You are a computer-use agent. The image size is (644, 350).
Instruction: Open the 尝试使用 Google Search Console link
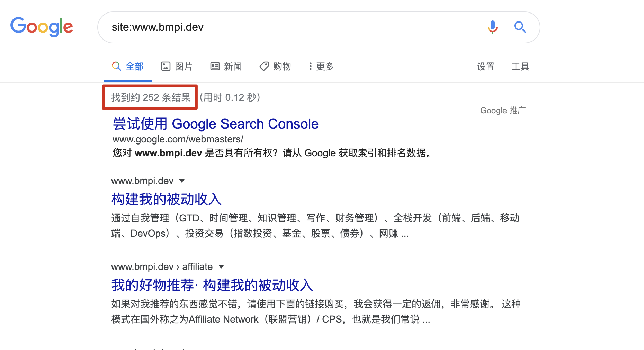(x=215, y=124)
